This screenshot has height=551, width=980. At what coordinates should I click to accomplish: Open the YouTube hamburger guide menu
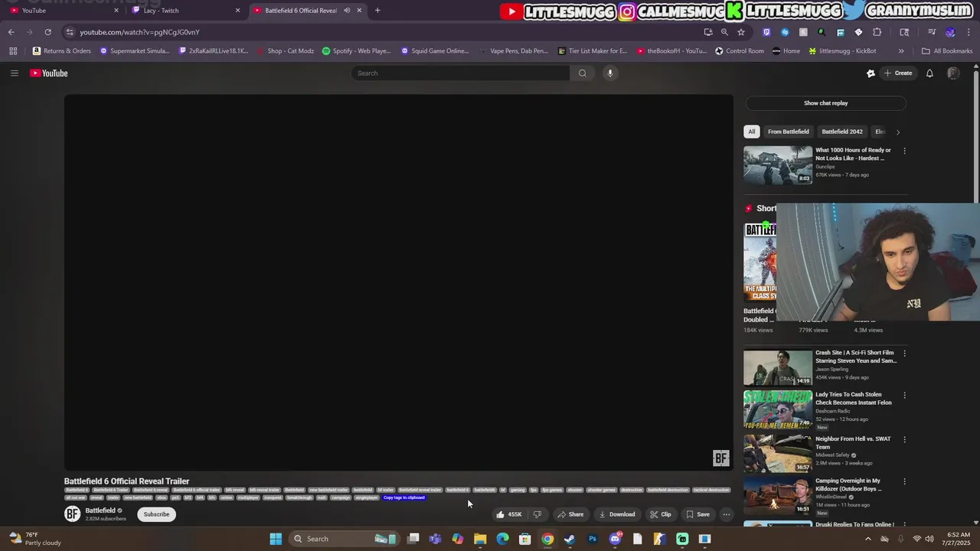14,73
